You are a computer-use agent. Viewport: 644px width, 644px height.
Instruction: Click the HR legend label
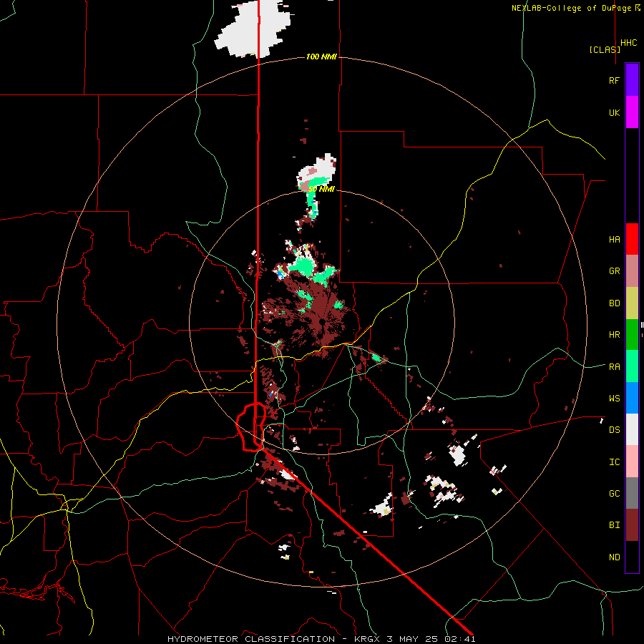point(614,335)
